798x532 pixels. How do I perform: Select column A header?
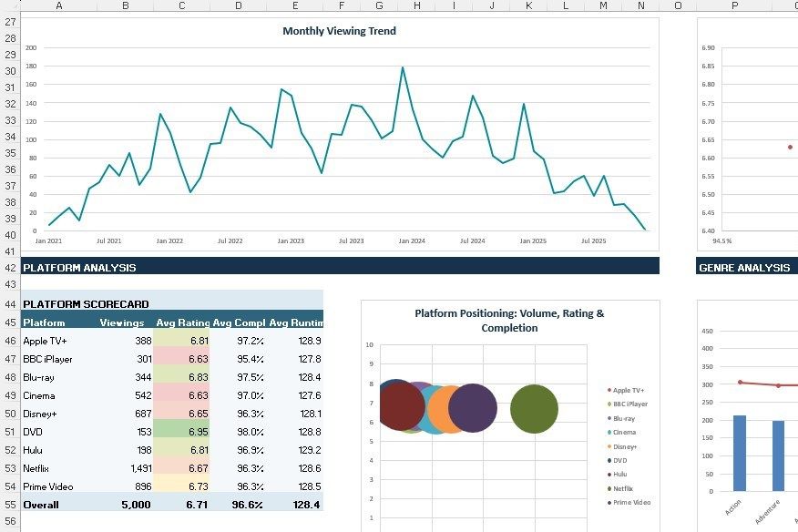(59, 5)
